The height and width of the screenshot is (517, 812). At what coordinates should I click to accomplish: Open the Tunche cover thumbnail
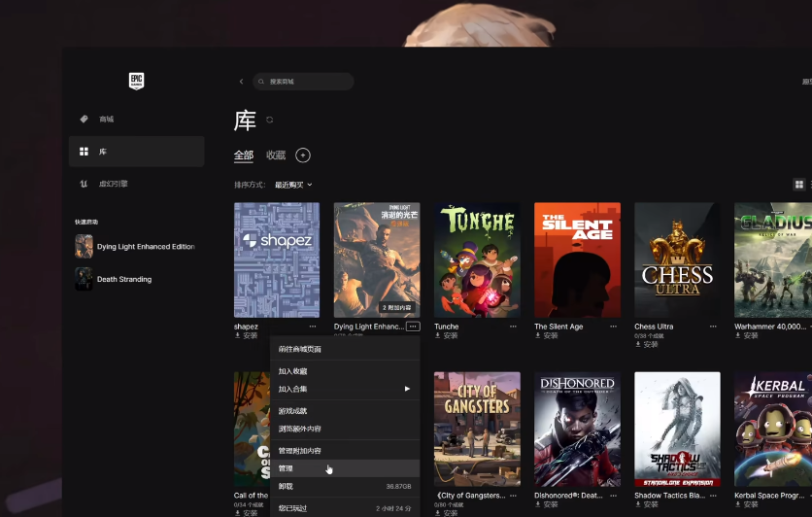click(x=477, y=260)
